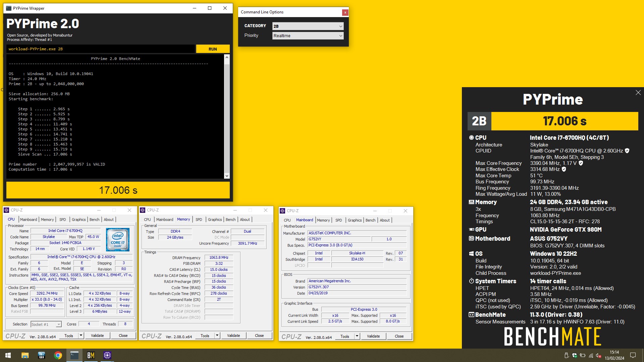This screenshot has height=362, width=644.
Task: Click the Windows OS icon in BenchMate
Action: [471, 254]
